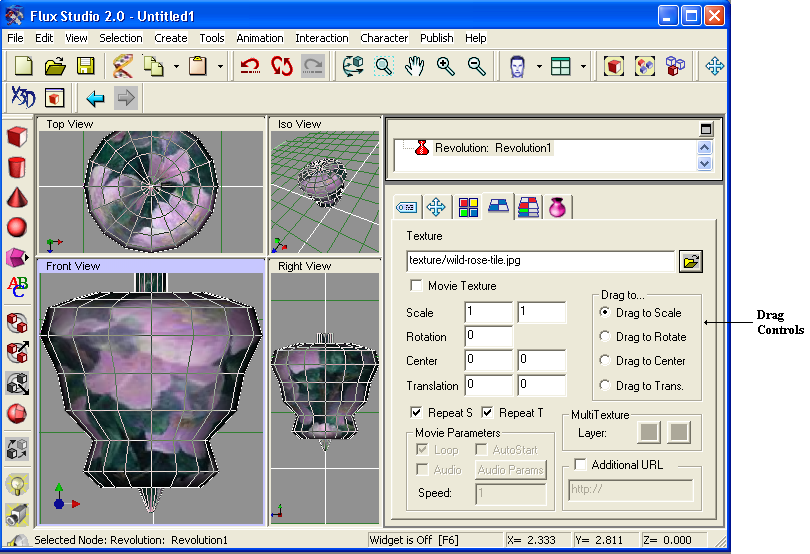Screen dimensions: 810x554
Task: Open the Help menu
Action: point(475,38)
